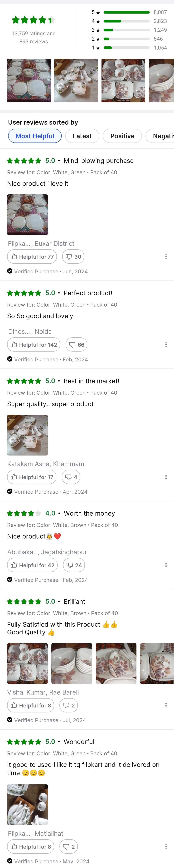The height and width of the screenshot is (868, 174).
Task: Open the bowls photo in Vishal Kumar's review
Action: [72, 663]
